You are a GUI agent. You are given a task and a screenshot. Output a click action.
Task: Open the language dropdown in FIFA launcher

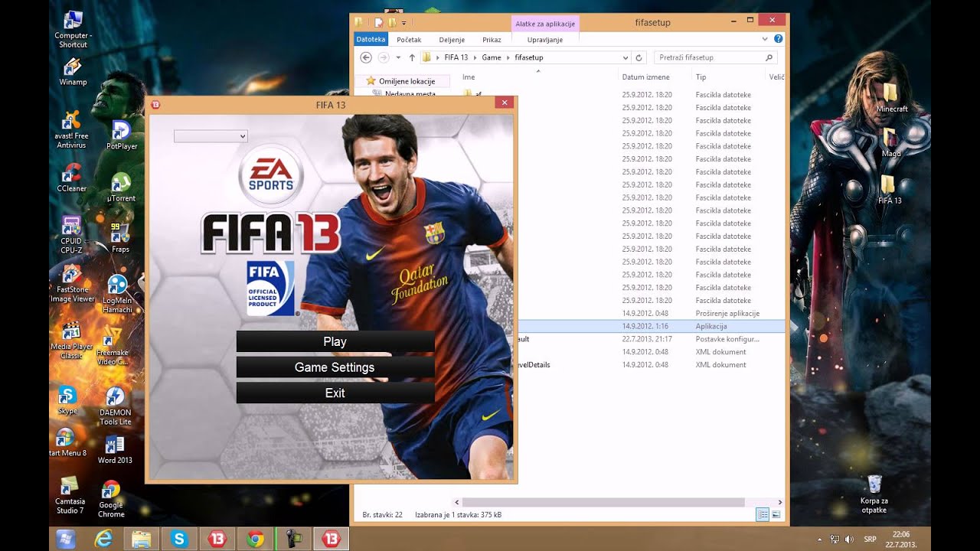[211, 136]
